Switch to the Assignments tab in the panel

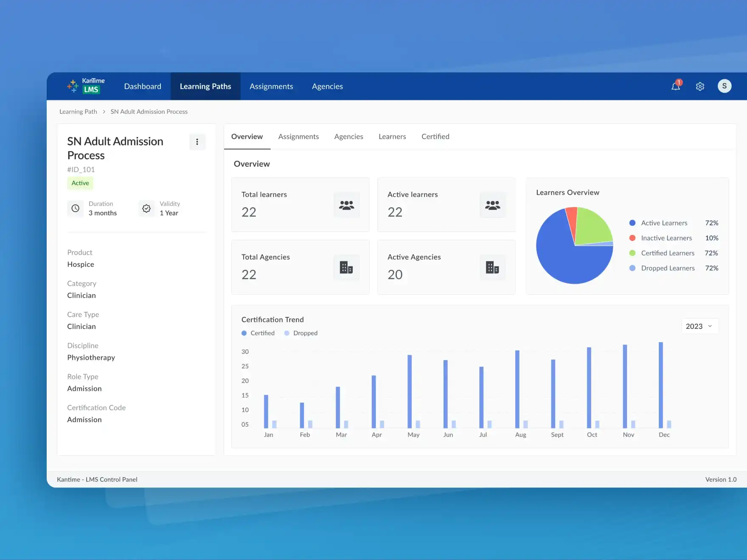tap(298, 137)
